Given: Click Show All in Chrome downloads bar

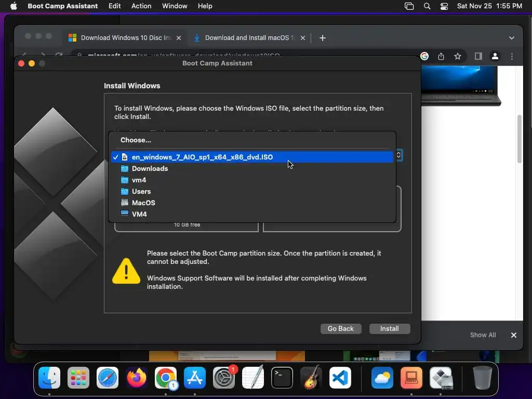Looking at the screenshot, I should pyautogui.click(x=483, y=335).
